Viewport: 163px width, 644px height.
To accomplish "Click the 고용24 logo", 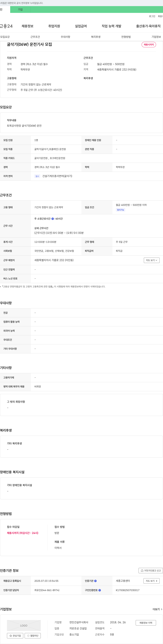I will (6, 26).
